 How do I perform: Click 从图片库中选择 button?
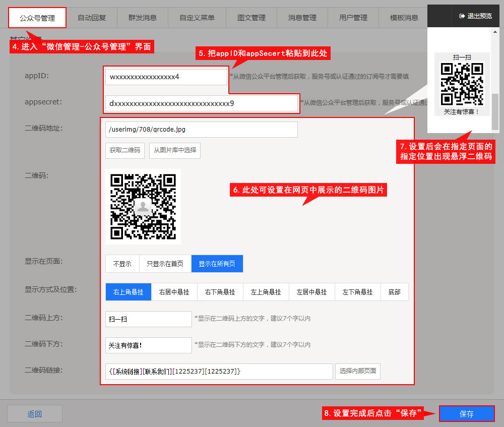[x=175, y=150]
